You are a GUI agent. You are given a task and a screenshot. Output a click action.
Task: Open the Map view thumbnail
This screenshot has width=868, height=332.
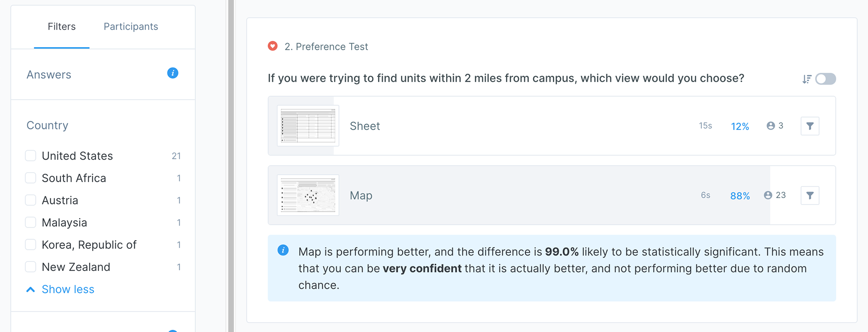(x=308, y=195)
